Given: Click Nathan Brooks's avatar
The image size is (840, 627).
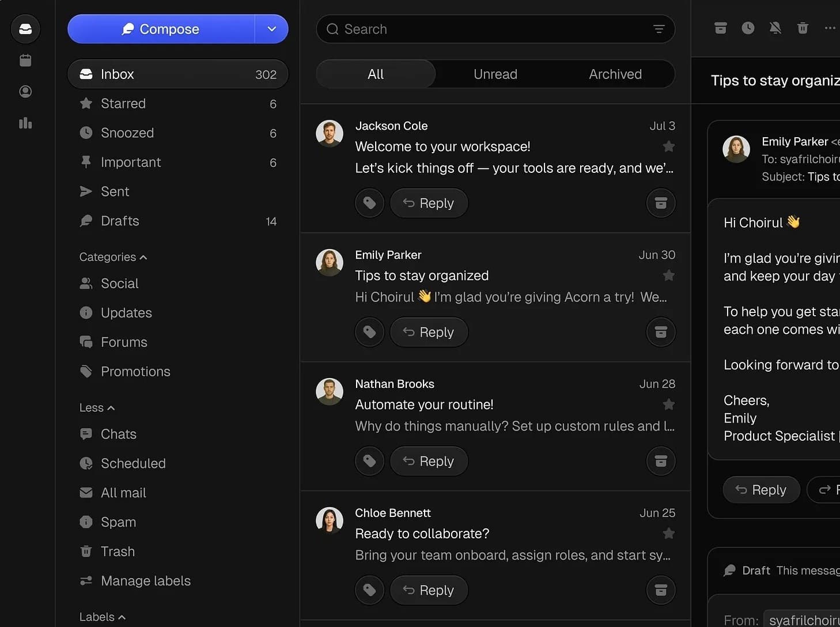Looking at the screenshot, I should (330, 392).
